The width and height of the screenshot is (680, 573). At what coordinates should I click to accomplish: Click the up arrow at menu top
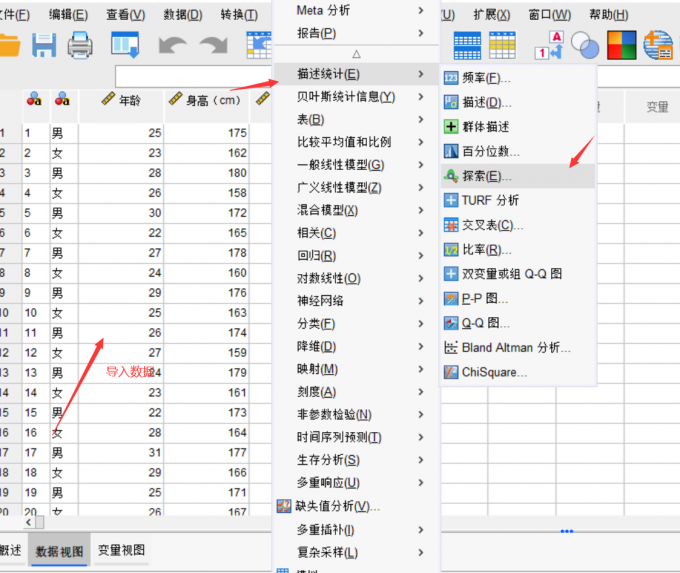tap(355, 54)
